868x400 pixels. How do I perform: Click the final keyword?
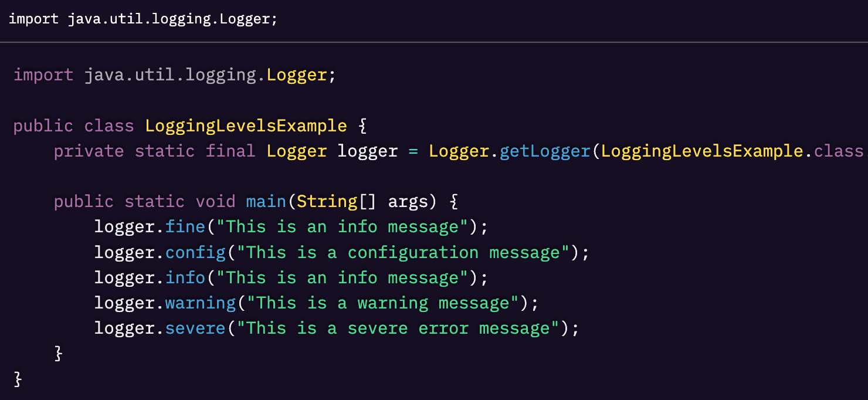click(230, 151)
